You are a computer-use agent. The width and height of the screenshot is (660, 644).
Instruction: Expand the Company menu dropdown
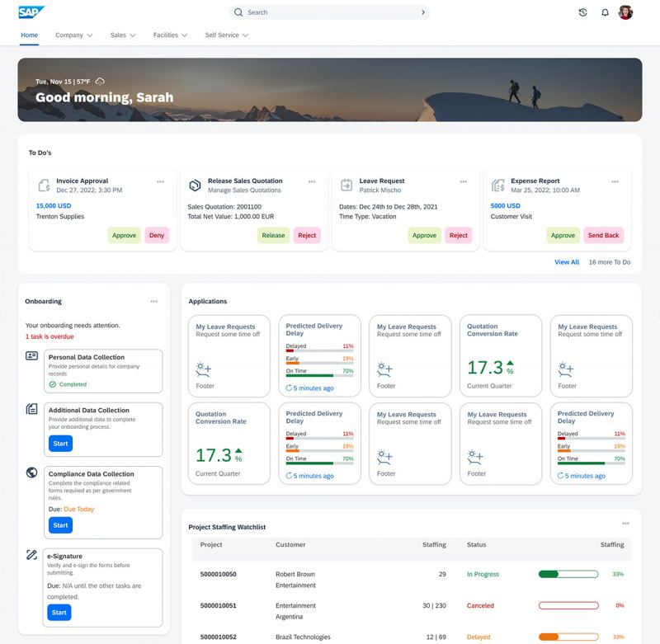73,35
